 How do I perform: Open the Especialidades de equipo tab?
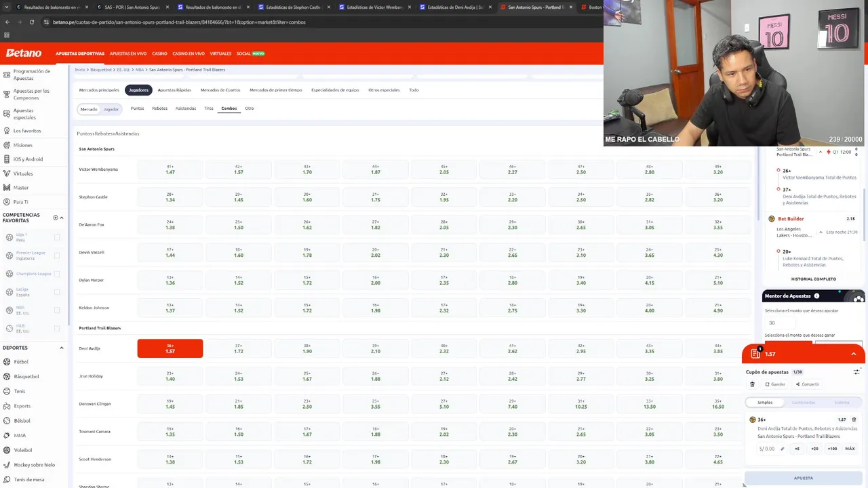point(335,90)
